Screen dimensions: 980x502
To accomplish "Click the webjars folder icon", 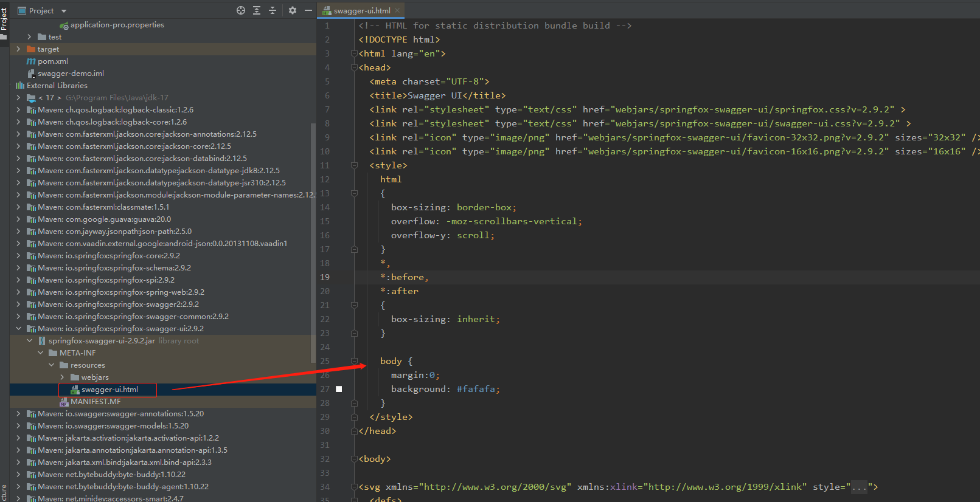I will pyautogui.click(x=75, y=377).
